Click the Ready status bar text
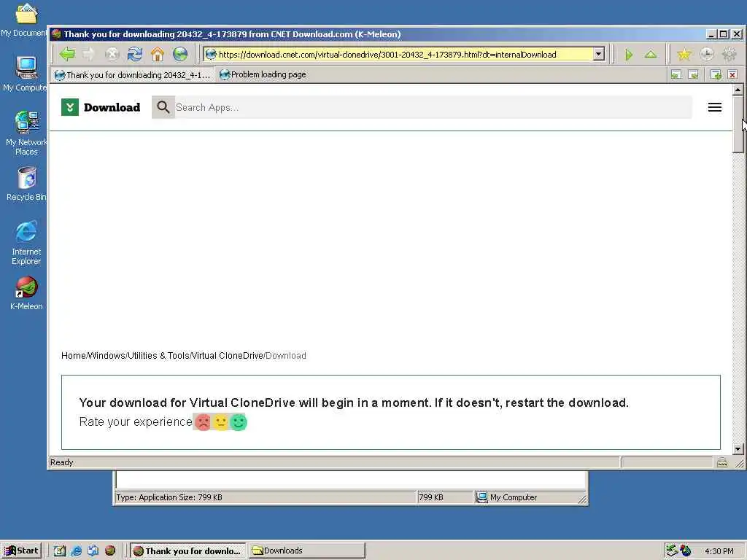 point(62,462)
